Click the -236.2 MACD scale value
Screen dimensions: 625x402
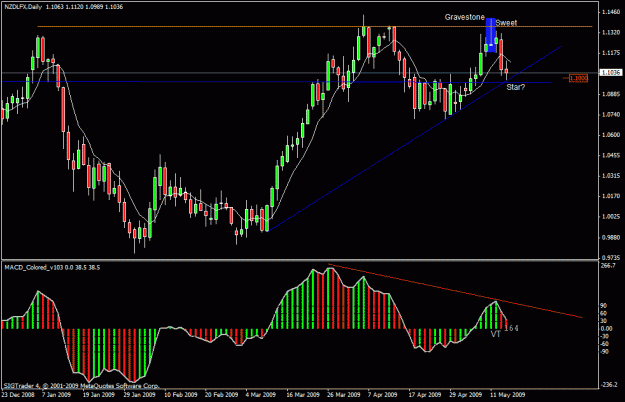tap(609, 385)
